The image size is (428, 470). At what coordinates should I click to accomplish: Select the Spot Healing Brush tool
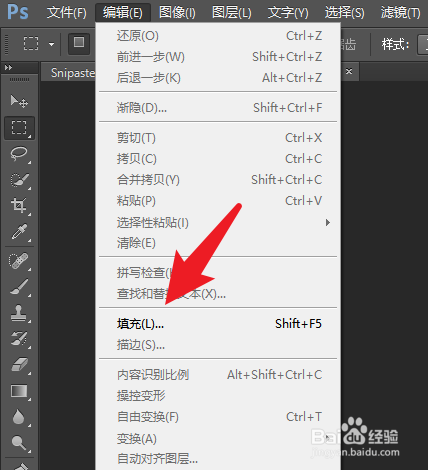(19, 261)
